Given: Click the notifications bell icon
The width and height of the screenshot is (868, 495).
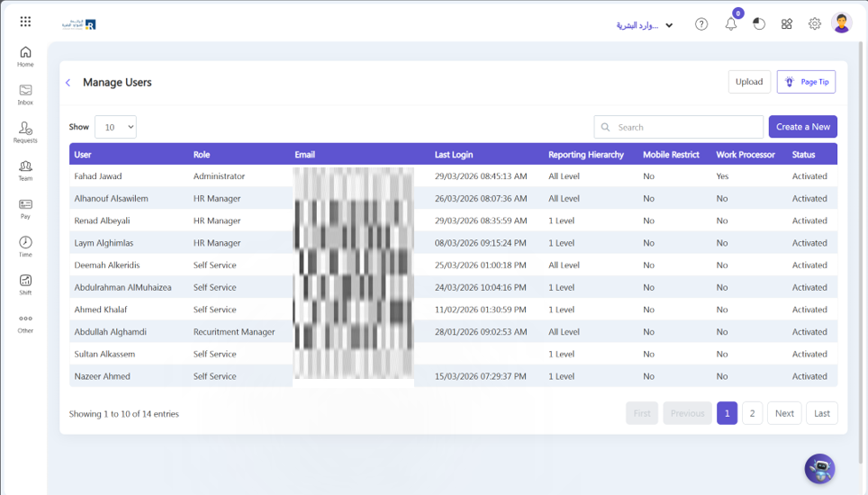Looking at the screenshot, I should coord(731,24).
